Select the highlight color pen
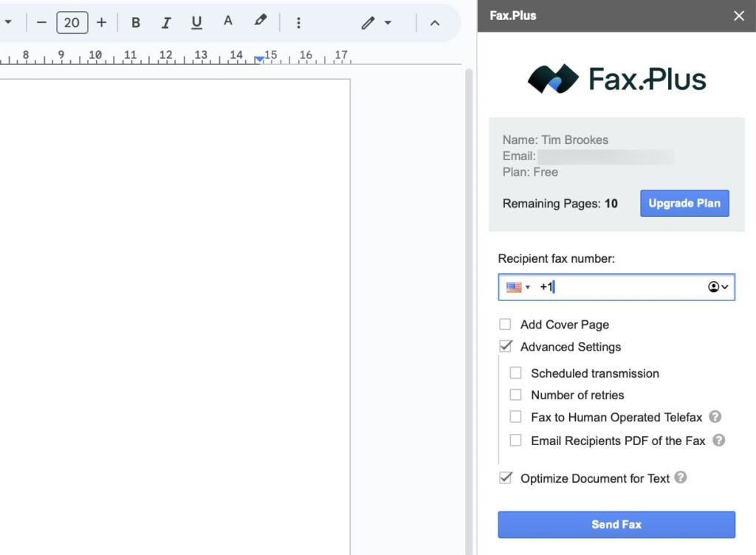 (260, 22)
